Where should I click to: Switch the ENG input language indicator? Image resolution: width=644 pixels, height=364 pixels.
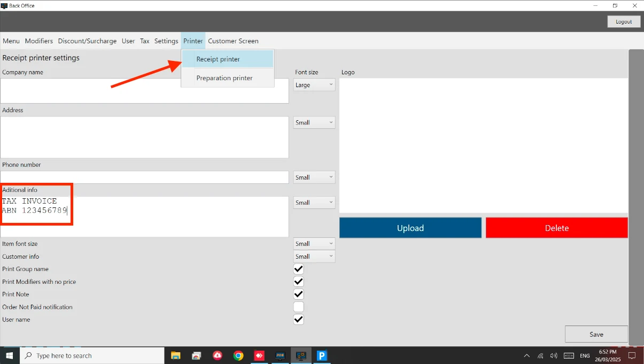point(585,355)
